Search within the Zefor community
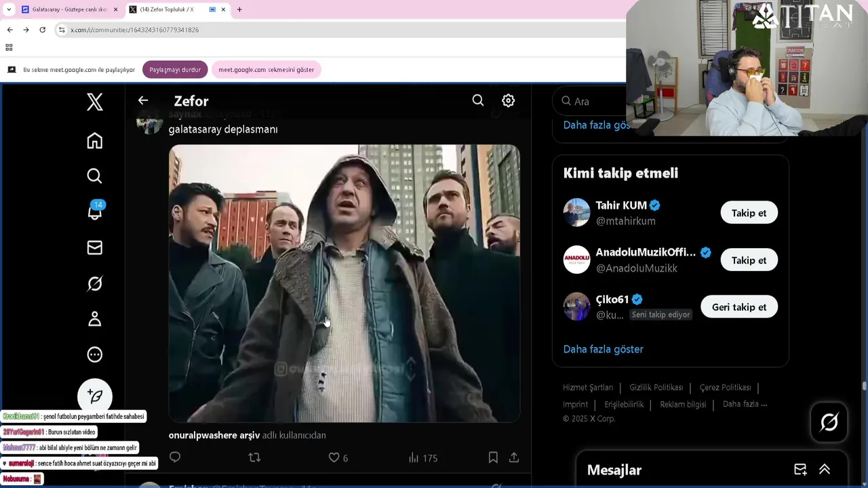 [478, 100]
